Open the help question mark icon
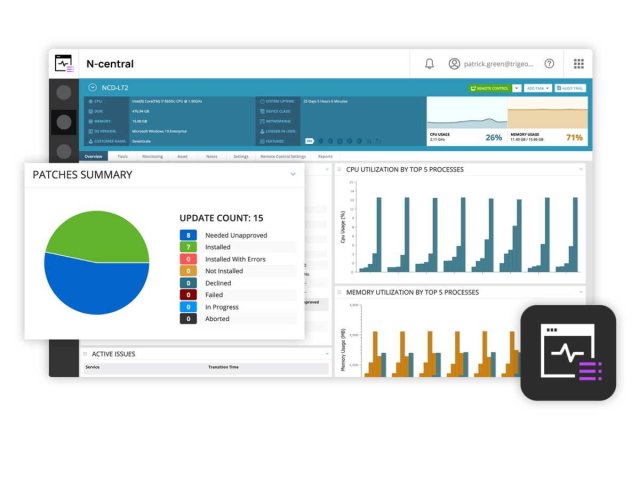 coord(549,64)
